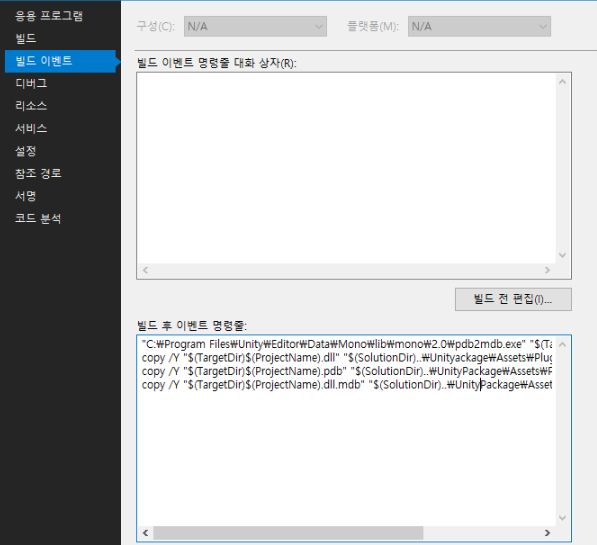Click the pre-build box scroll right arrow
The width and height of the screenshot is (597, 545).
[548, 270]
